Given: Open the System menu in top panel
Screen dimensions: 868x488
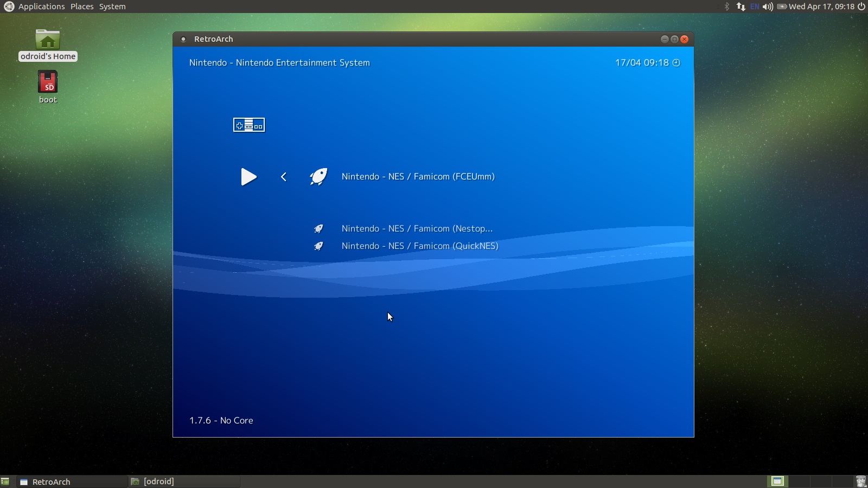Looking at the screenshot, I should pos(112,7).
